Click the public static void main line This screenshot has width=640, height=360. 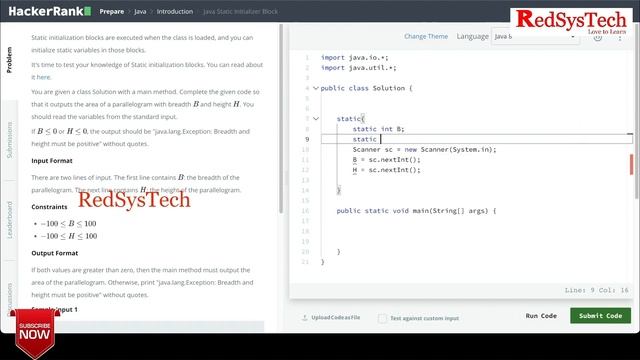pyautogui.click(x=416, y=211)
